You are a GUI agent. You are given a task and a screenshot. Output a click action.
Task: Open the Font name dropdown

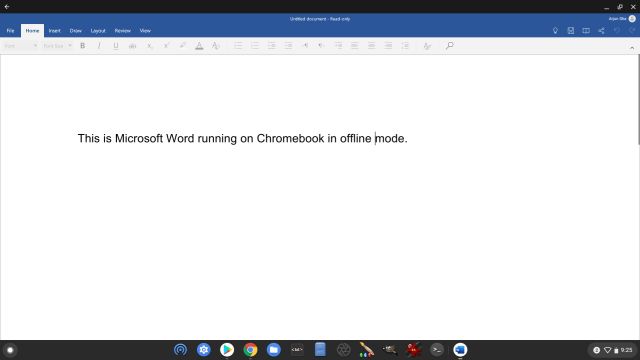coord(20,46)
